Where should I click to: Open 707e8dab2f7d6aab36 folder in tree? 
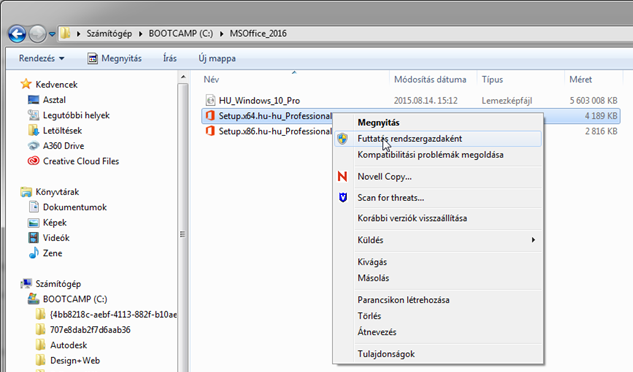(x=90, y=330)
